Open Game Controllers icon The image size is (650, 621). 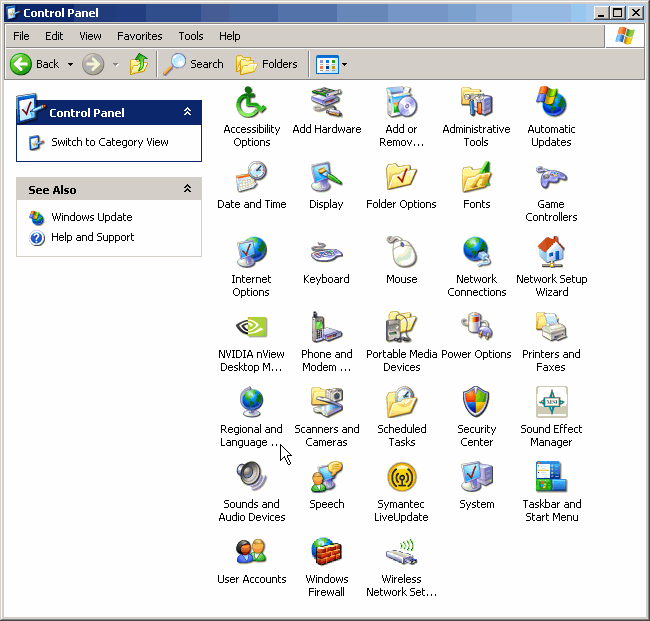(x=551, y=177)
